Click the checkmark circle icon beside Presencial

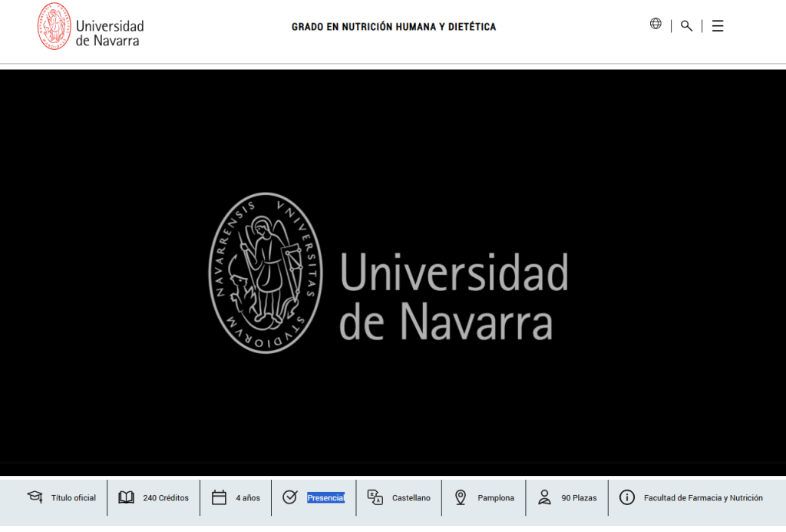(x=290, y=497)
